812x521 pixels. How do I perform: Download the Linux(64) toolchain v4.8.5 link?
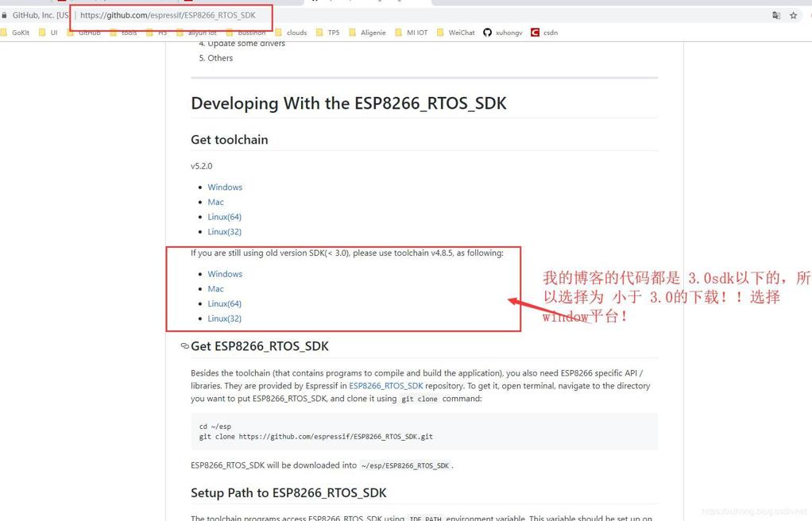tap(225, 303)
